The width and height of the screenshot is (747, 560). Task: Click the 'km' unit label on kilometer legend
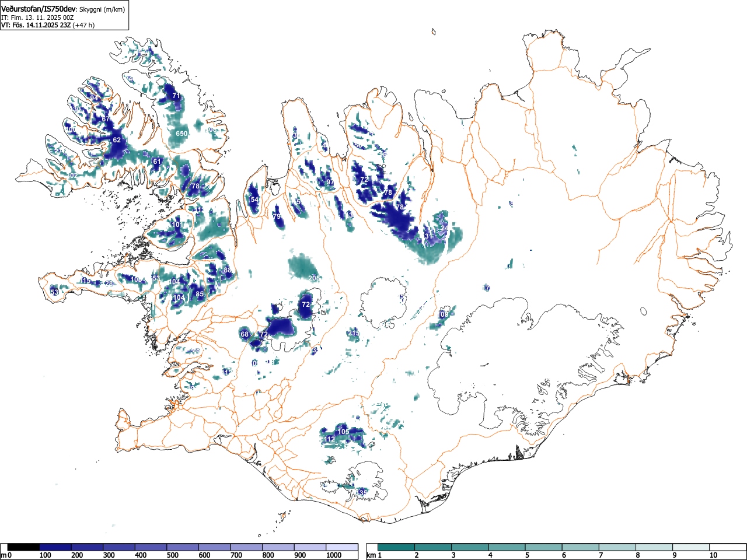coord(371,556)
